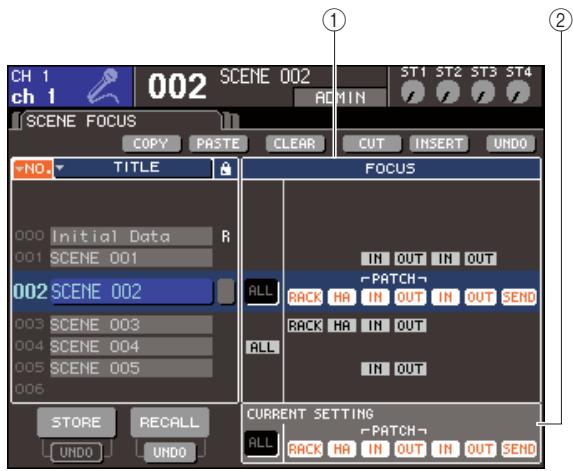Toggle PATCH OUT focus in SCENE 002 row
This screenshot has height=471, width=573.
tap(410, 297)
